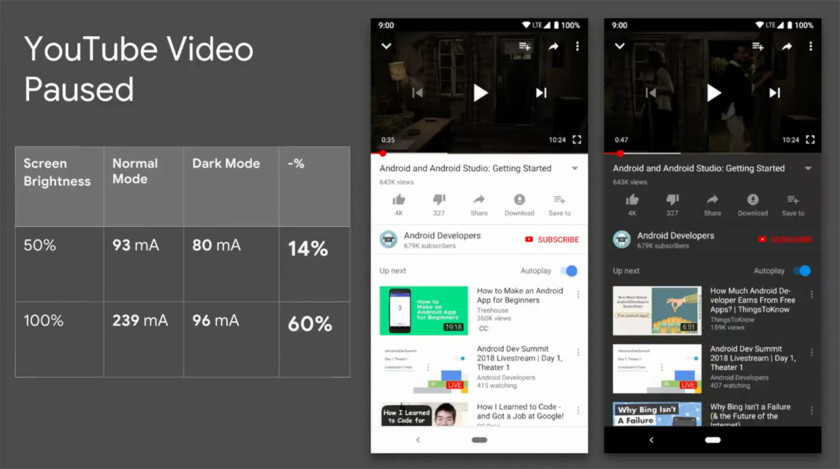Toggle Autoplay switch in dark mode

[802, 271]
